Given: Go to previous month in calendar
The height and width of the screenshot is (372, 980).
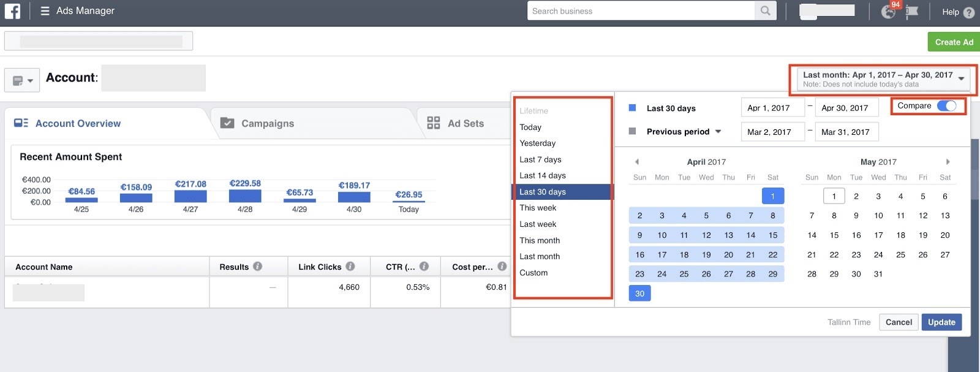Looking at the screenshot, I should coord(637,162).
